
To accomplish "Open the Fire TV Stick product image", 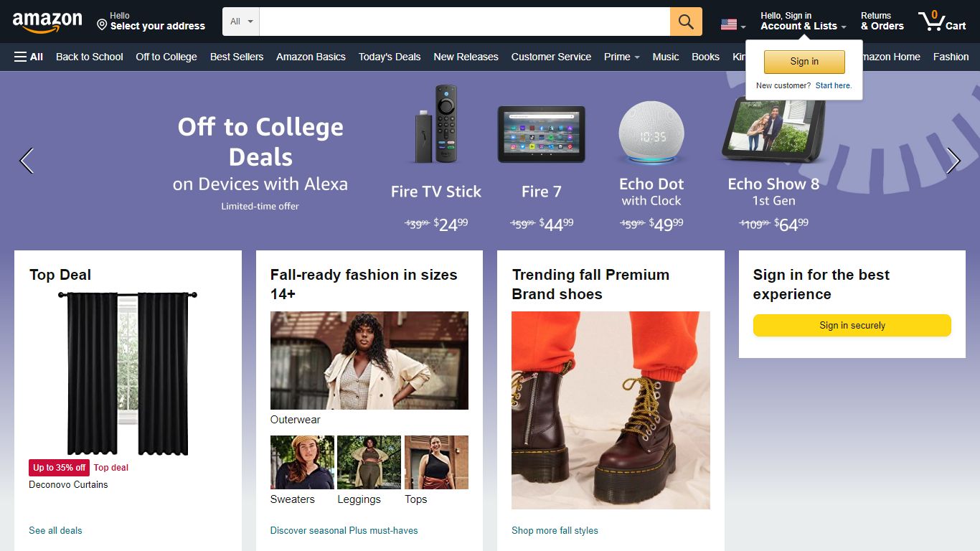I will click(436, 124).
